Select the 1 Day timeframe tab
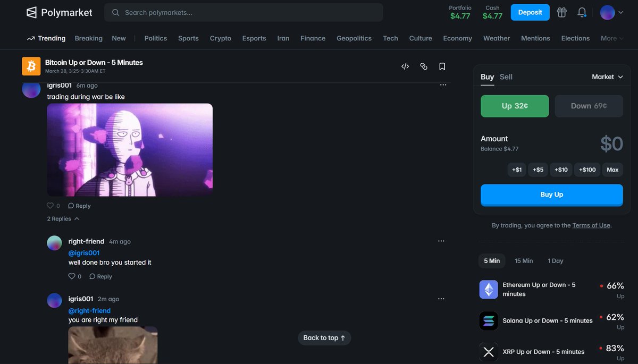This screenshot has height=364, width=638. [x=556, y=261]
